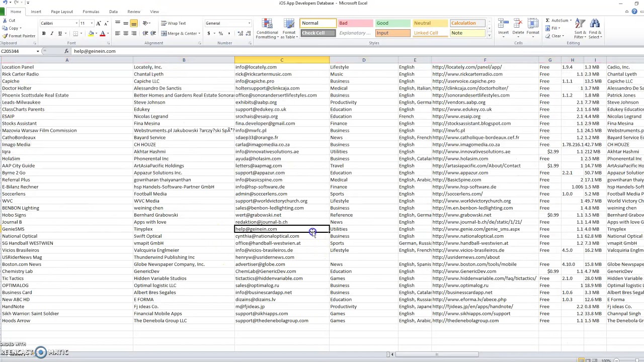This screenshot has height=362, width=644.
Task: Switch to the Insert ribbon tab
Action: tap(36, 12)
